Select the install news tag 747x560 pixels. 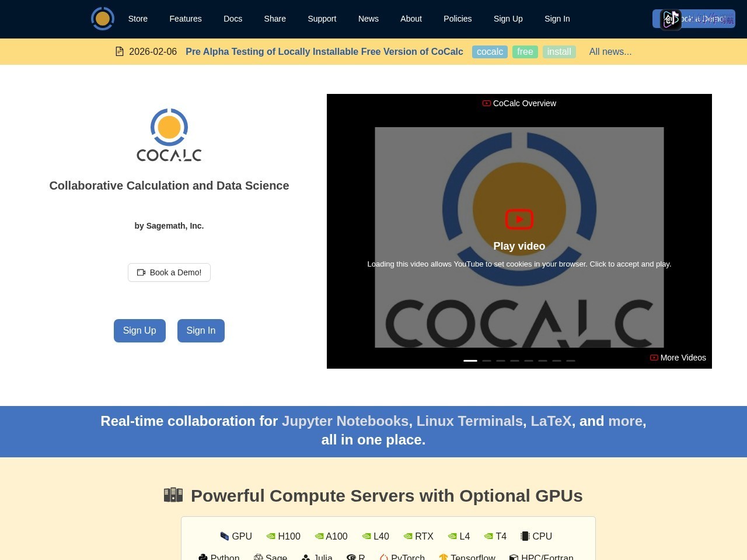click(559, 52)
